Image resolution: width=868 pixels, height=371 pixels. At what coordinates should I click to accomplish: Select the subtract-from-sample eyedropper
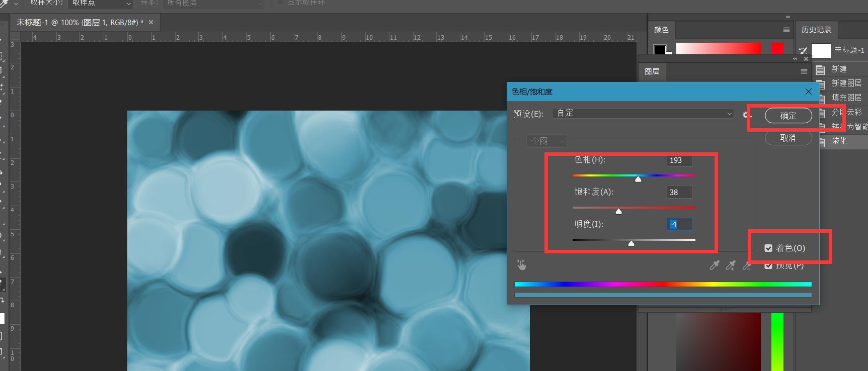[747, 265]
